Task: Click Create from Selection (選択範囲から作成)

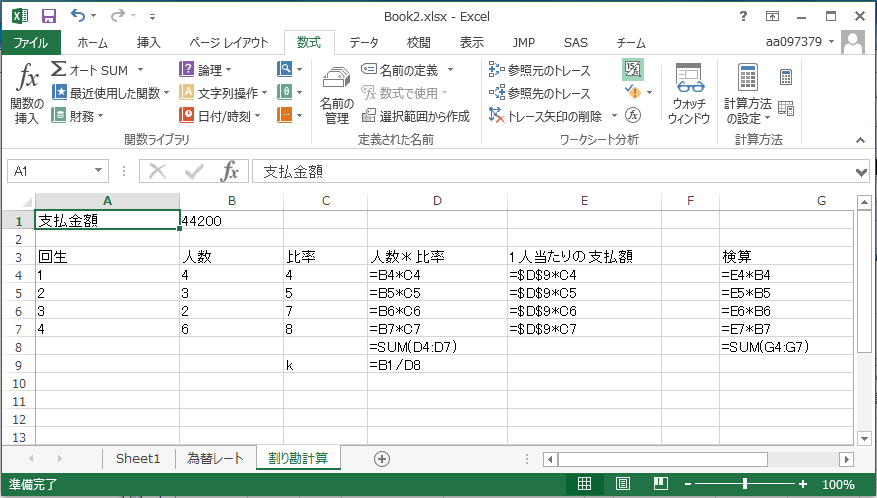Action: coord(416,116)
